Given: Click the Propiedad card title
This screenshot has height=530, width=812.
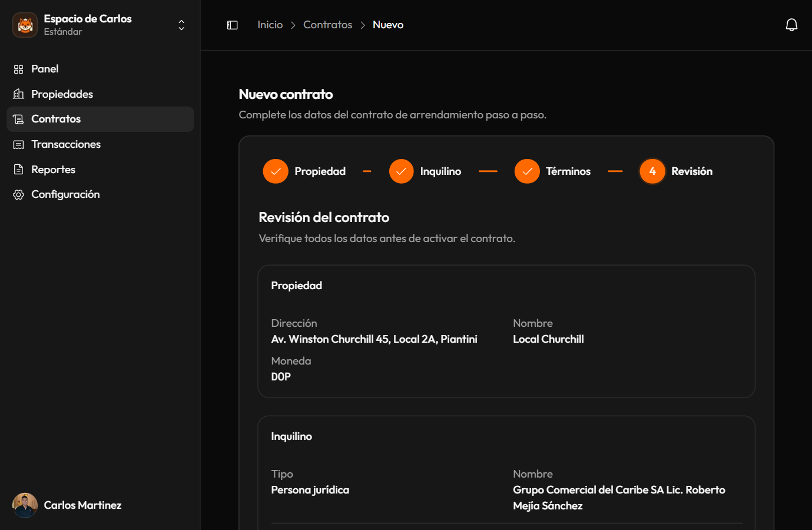Looking at the screenshot, I should click(297, 286).
